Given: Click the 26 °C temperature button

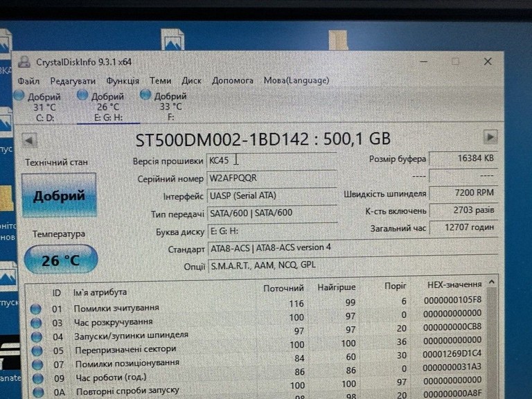Looking at the screenshot, I should coord(61,260).
